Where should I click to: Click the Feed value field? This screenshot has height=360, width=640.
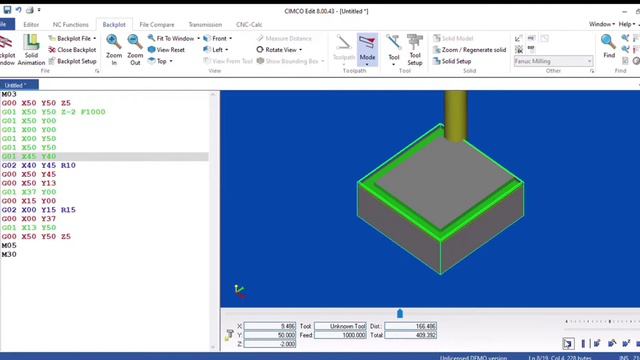pyautogui.click(x=340, y=335)
